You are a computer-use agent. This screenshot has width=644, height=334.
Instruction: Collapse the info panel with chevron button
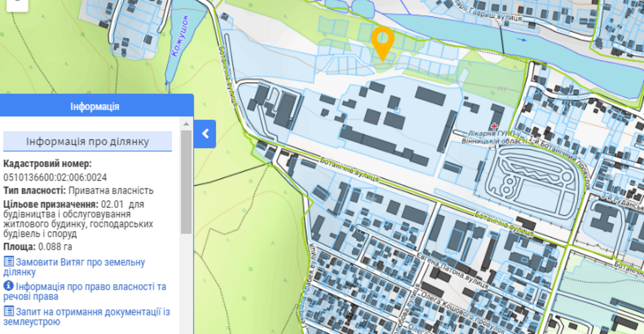[205, 134]
